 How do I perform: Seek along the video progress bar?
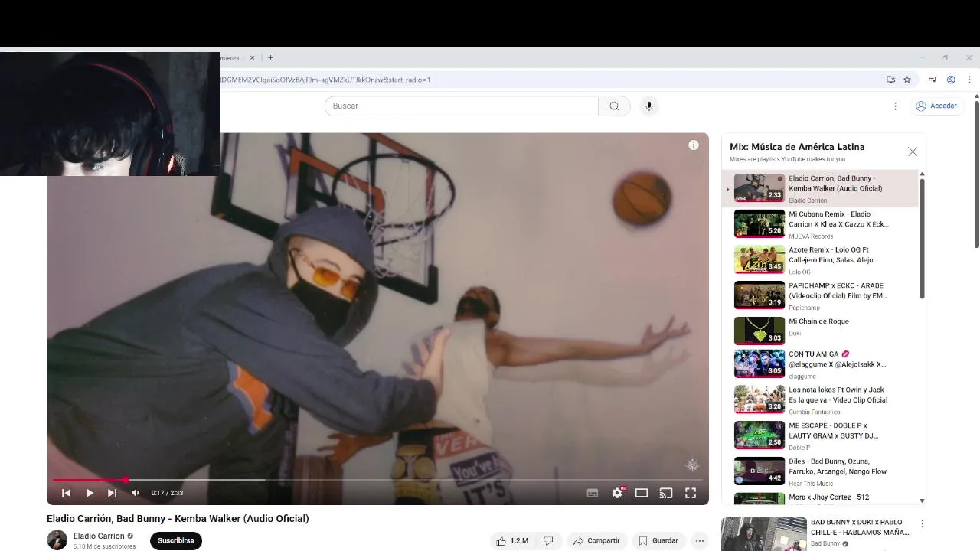[x=377, y=480]
